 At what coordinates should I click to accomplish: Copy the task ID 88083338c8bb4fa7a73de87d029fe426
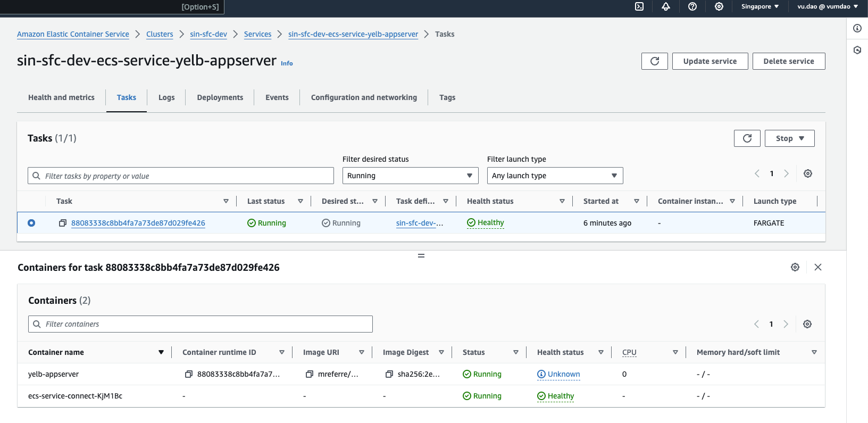[x=62, y=223]
